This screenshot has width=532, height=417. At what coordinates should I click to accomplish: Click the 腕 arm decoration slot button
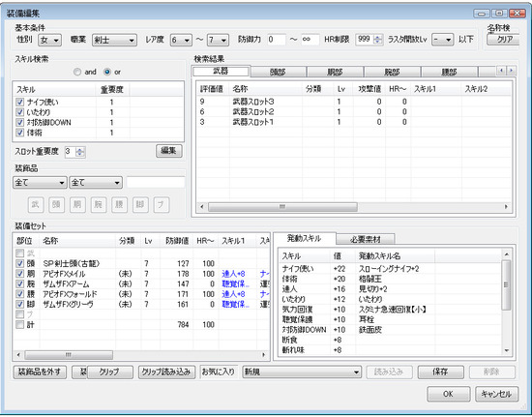(x=99, y=204)
